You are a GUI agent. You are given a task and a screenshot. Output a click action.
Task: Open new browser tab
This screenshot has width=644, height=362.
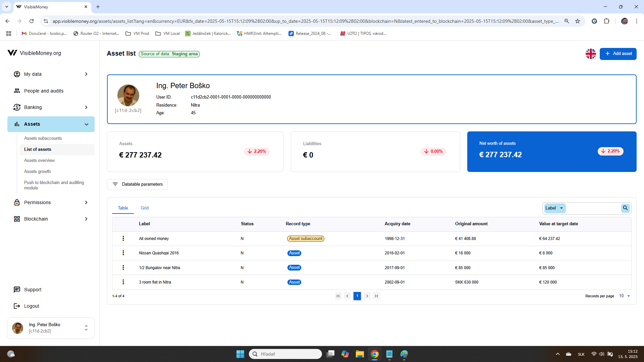coord(98,7)
